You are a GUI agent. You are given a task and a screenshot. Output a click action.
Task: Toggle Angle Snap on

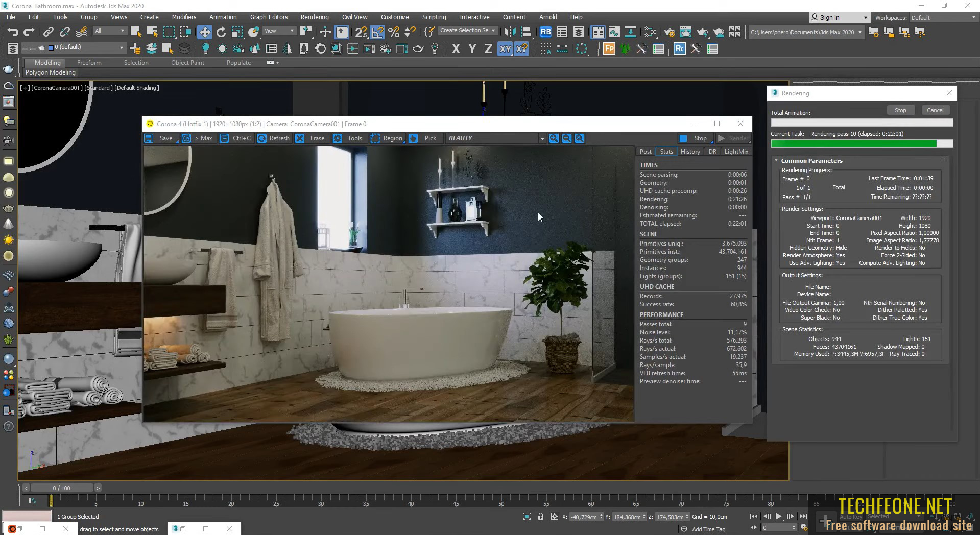point(378,32)
